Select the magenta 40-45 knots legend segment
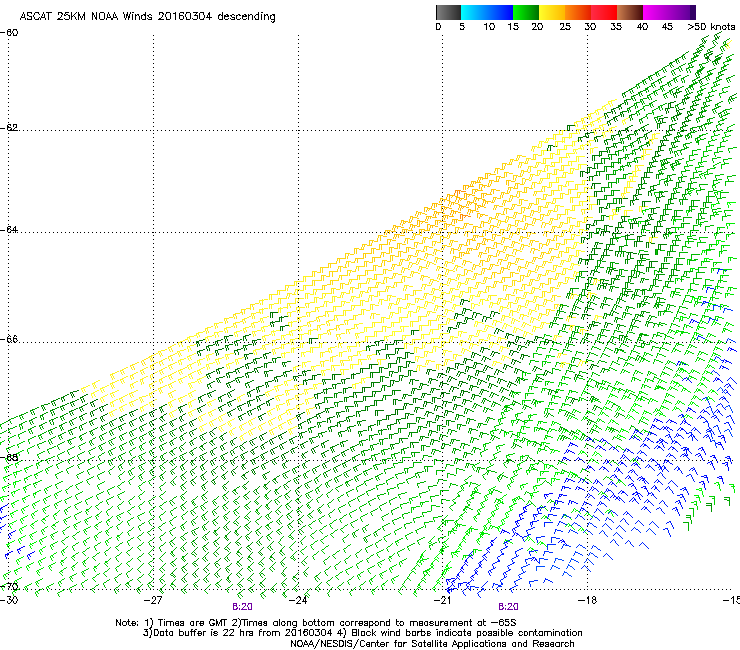Image resolution: width=740 pixels, height=650 pixels. [656, 12]
